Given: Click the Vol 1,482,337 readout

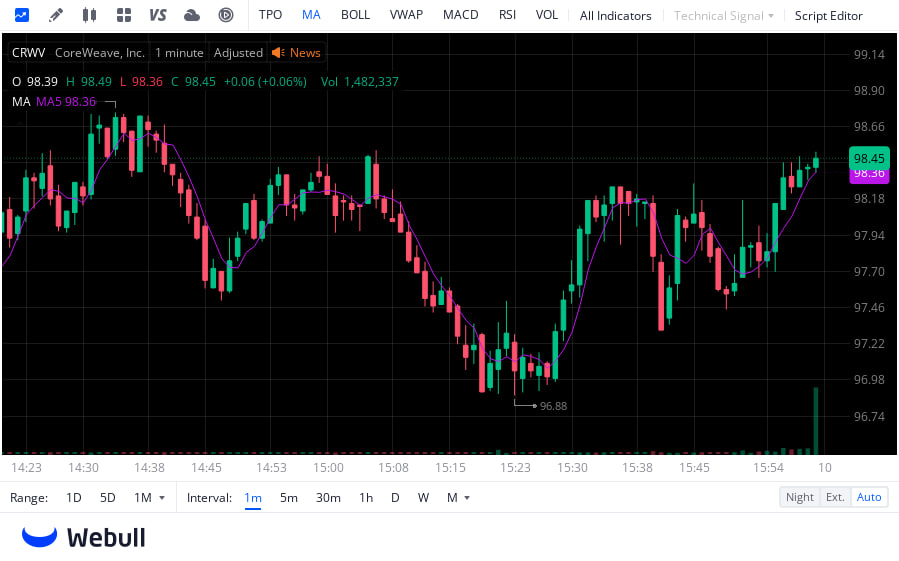Looking at the screenshot, I should pyautogui.click(x=359, y=82).
